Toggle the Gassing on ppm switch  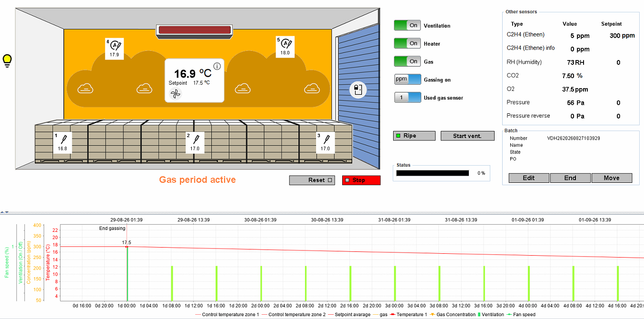point(407,80)
